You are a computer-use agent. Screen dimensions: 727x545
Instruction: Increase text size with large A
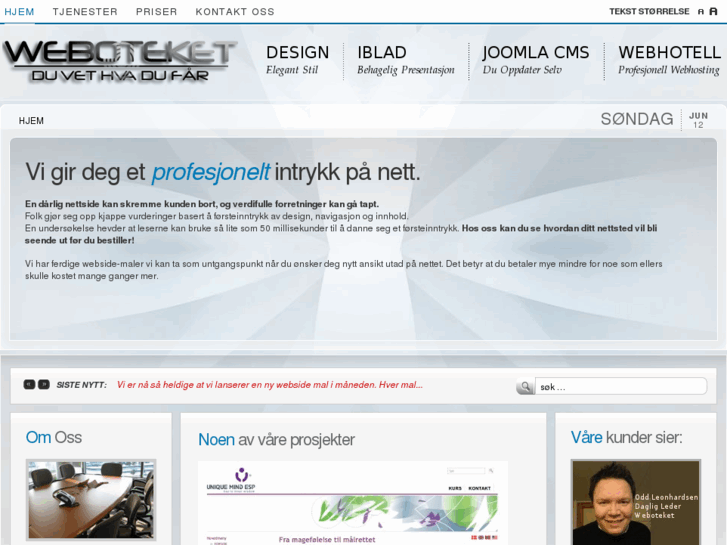click(x=714, y=11)
